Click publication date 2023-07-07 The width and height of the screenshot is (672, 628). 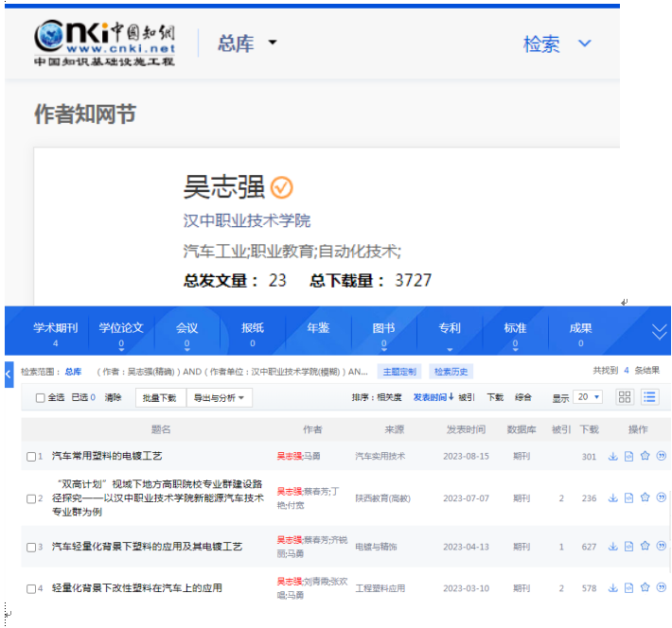(x=466, y=498)
